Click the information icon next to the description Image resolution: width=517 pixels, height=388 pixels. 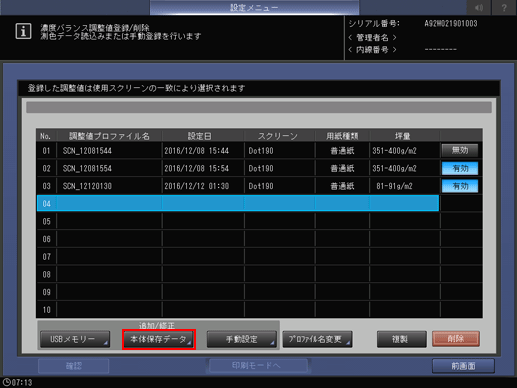[23, 31]
